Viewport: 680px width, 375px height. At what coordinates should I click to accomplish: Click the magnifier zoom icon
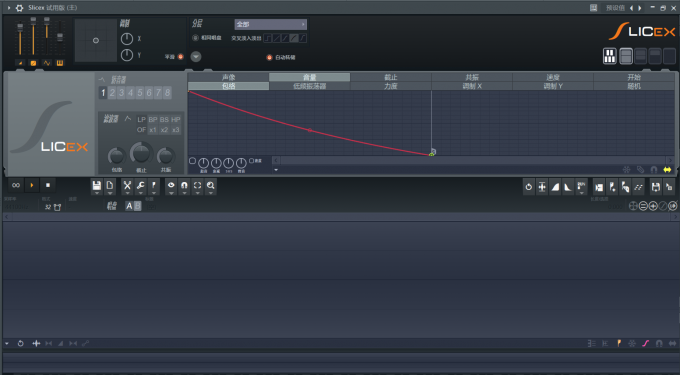pyautogui.click(x=211, y=186)
